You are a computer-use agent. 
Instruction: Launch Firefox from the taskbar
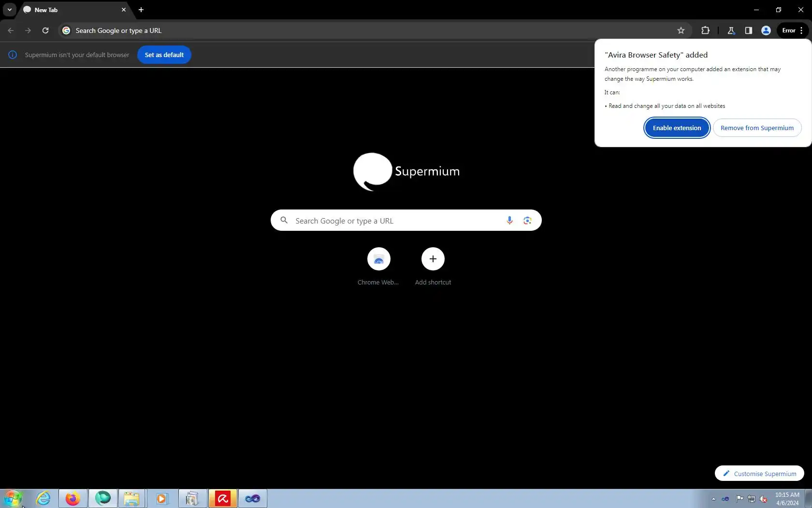coord(73,498)
